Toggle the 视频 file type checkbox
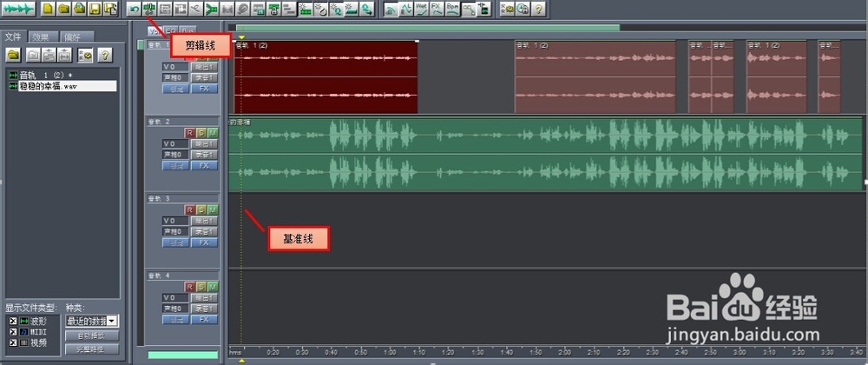Screen dimensions: 868x365 (x=13, y=343)
